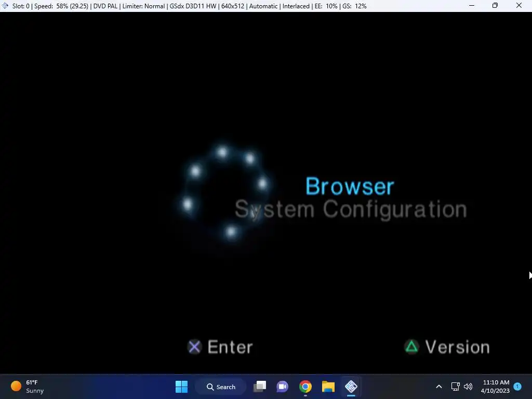Click the PCSX2 icon in title bar
Viewport: 532px width, 399px height.
tap(5, 6)
